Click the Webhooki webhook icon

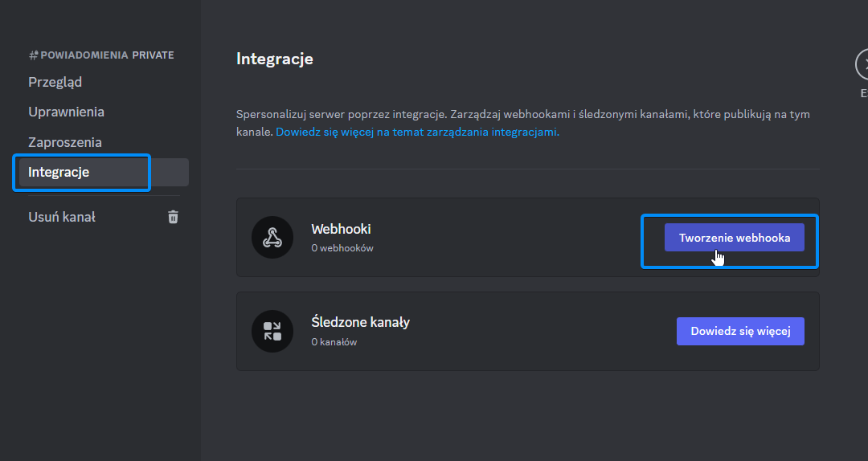272,238
